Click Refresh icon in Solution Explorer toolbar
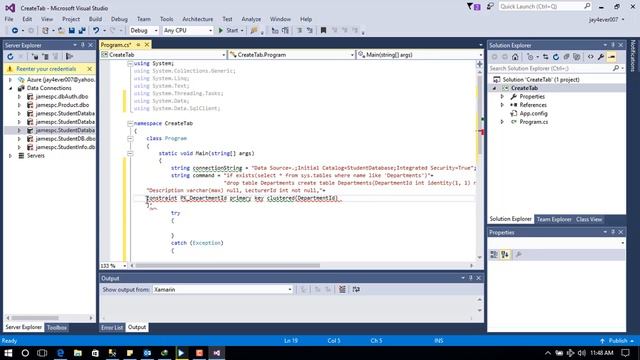The width and height of the screenshot is (640, 360). pos(556,57)
